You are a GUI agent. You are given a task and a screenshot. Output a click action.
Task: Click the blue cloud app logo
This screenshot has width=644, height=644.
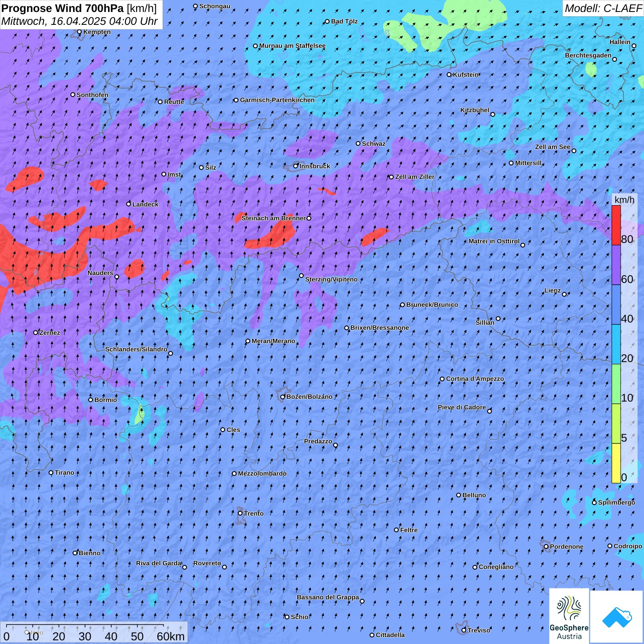pos(617,617)
